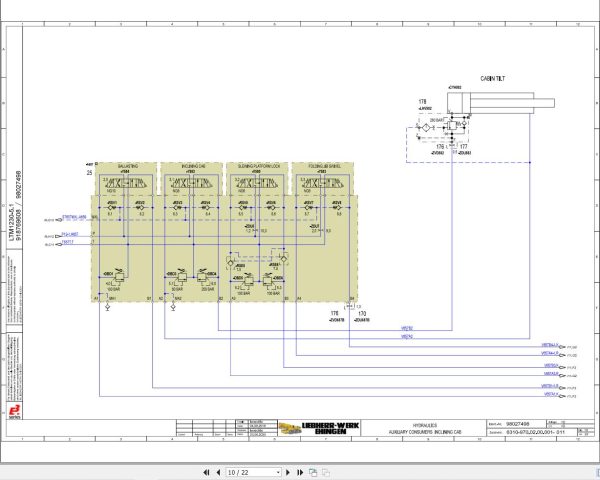Click AUXILIARY CONSUMERS INCLINING CAB title text

tap(425, 432)
